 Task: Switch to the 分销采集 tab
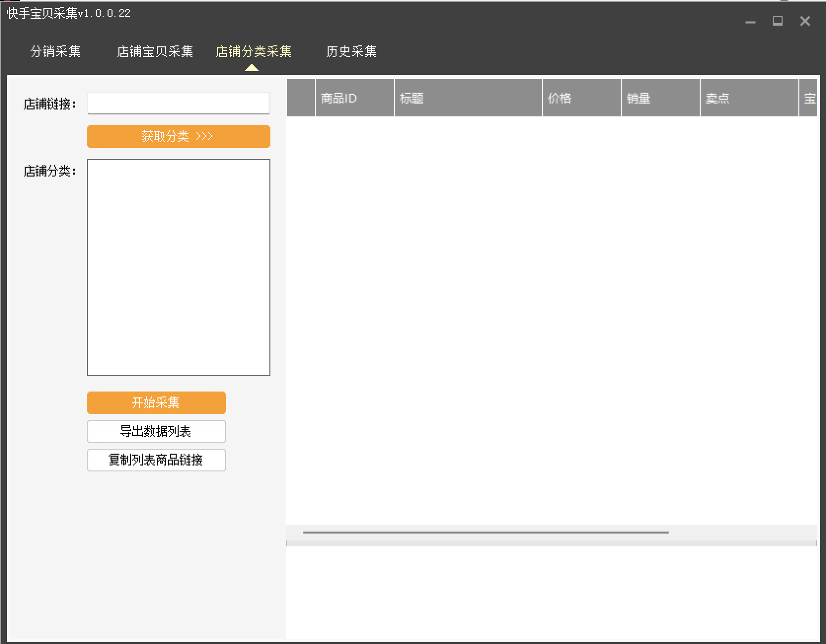click(56, 52)
